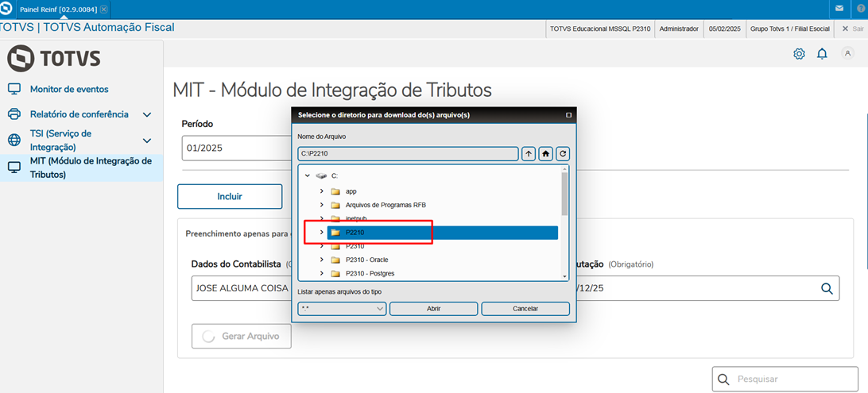
Task: Open notifications bell icon
Action: pos(823,54)
